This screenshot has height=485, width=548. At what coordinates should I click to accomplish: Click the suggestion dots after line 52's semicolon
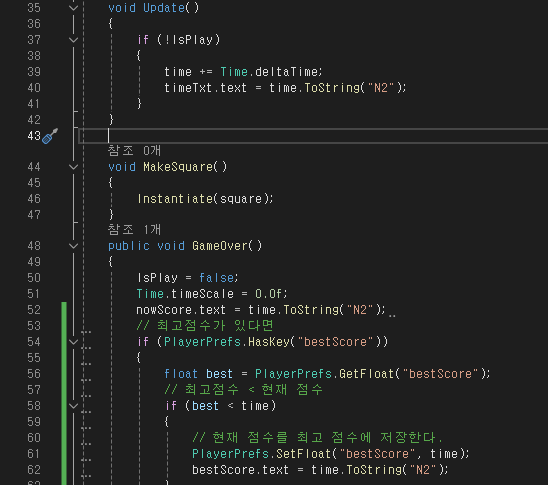point(392,316)
